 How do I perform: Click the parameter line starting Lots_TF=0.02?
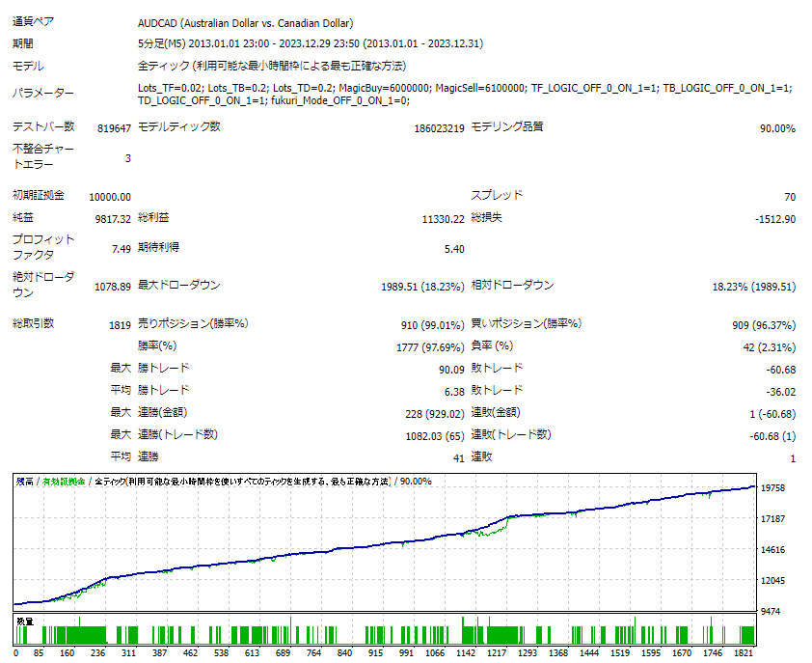pyautogui.click(x=465, y=88)
